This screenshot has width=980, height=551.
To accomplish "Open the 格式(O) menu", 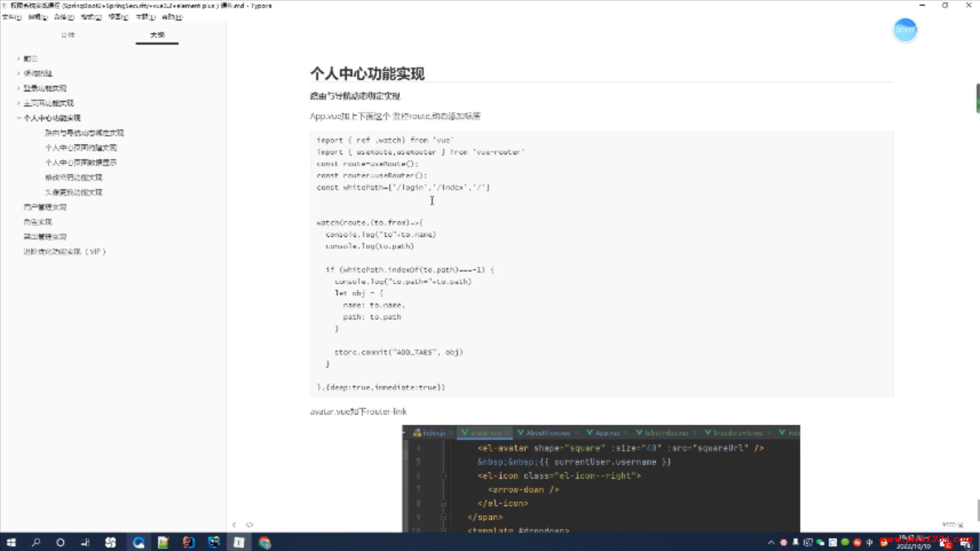I will [91, 17].
